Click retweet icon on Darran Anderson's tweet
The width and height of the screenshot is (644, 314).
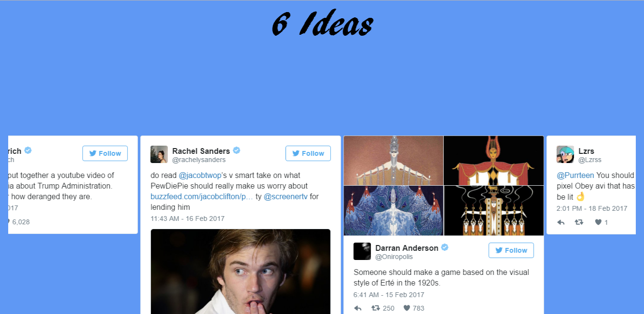375,308
